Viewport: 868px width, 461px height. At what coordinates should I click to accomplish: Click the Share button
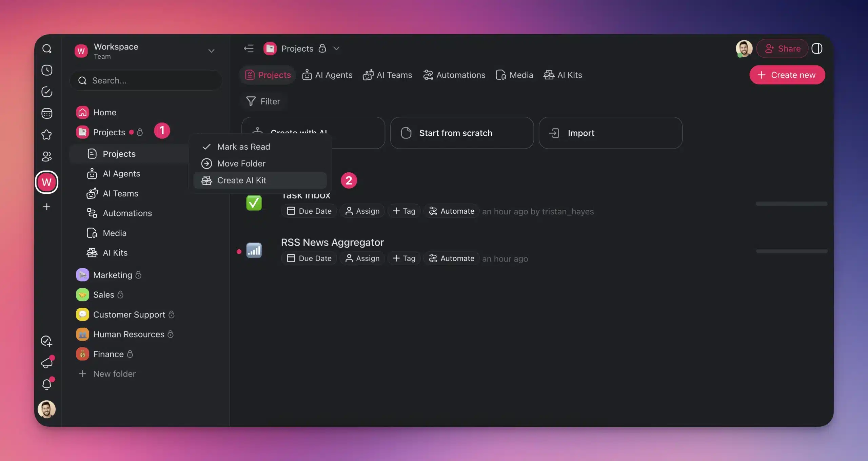tap(782, 49)
